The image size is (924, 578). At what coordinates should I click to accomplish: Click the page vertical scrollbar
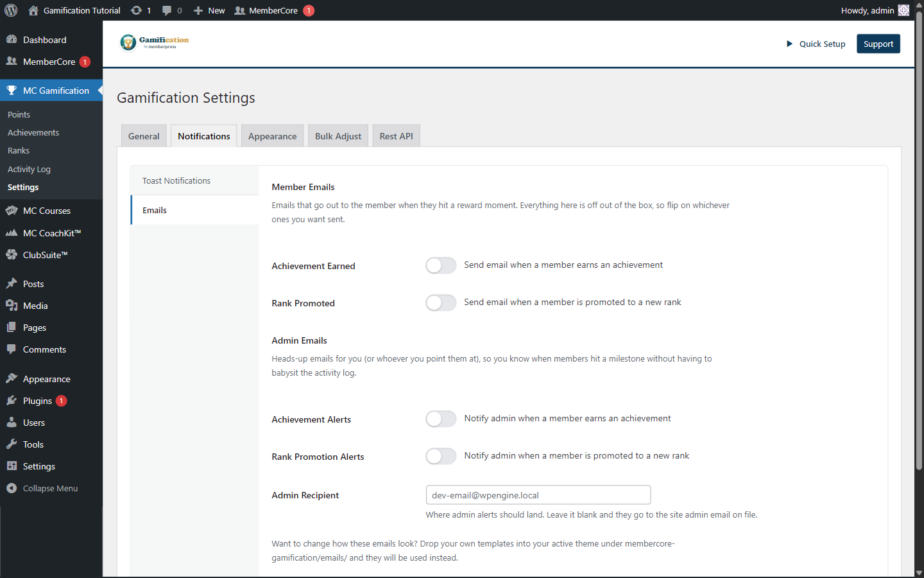tap(919, 241)
